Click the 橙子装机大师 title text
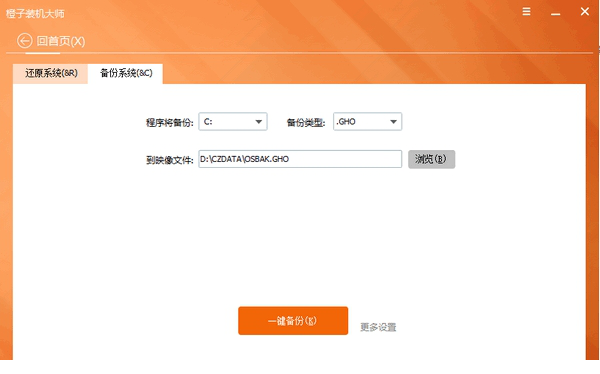This screenshot has height=374, width=600. 35,14
